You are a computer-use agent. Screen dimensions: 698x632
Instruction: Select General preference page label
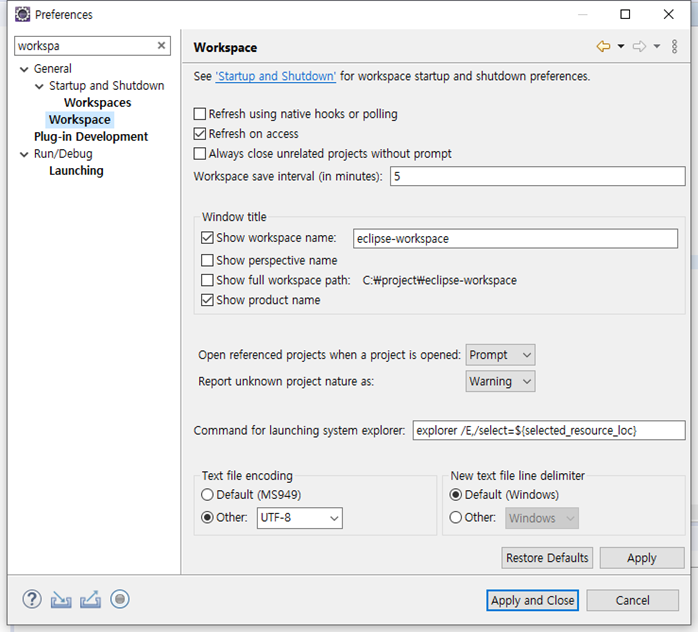[53, 69]
